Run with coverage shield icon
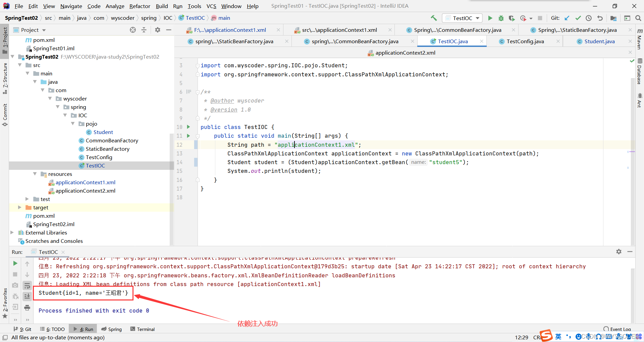 512,18
